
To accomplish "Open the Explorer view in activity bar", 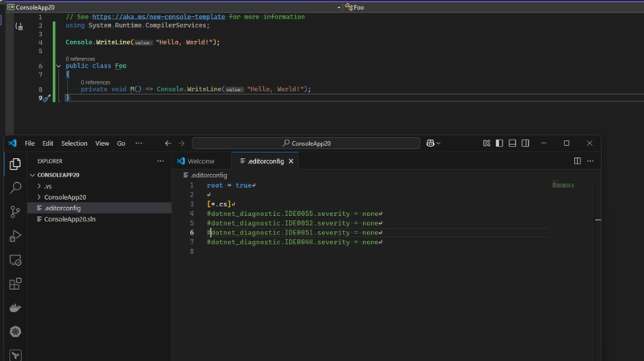I will [15, 164].
